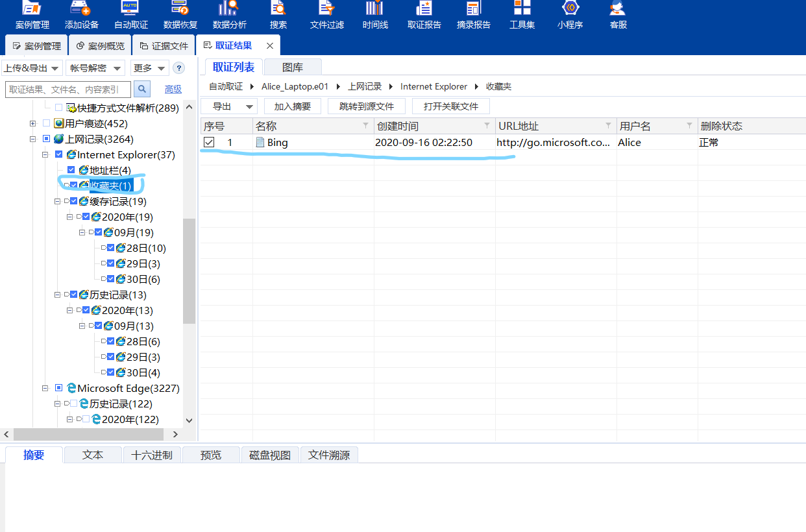This screenshot has height=532, width=806.
Task: Close the 取证结果 tab
Action: (x=270, y=45)
